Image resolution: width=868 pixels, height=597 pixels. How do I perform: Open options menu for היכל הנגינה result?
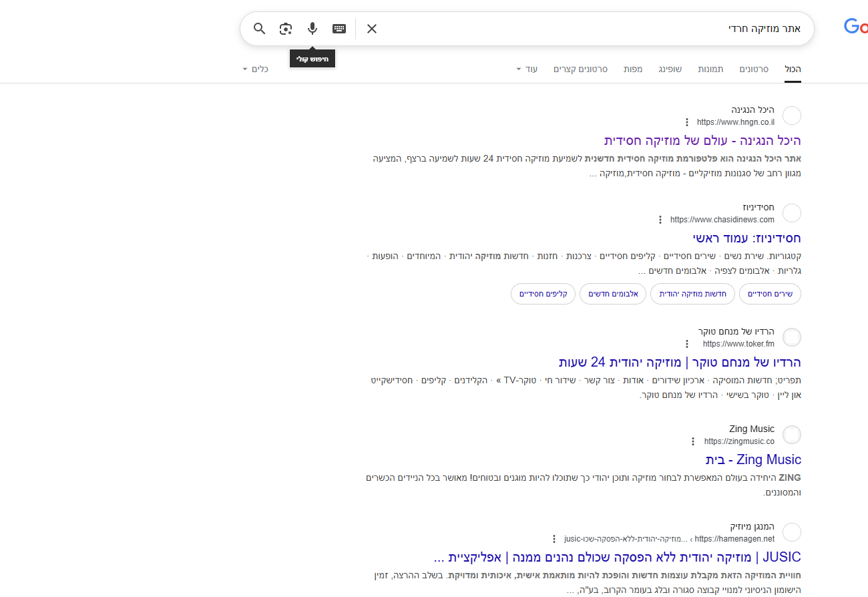coord(687,122)
